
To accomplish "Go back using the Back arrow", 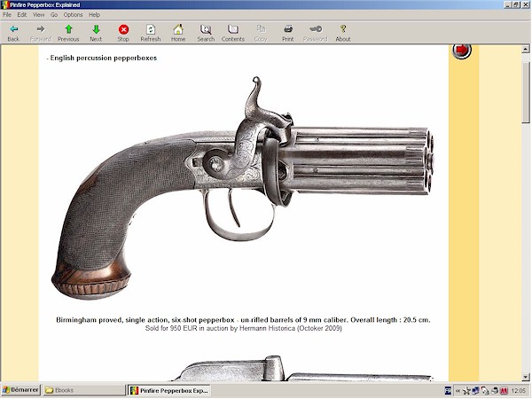I will point(13,34).
